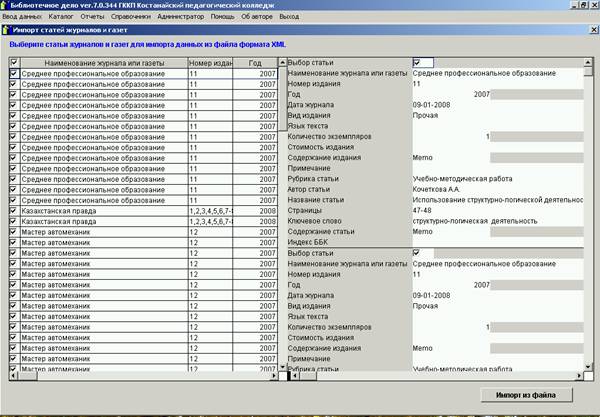Click the pages value 47-48
Screen dimensions: 600x417
click(422, 210)
